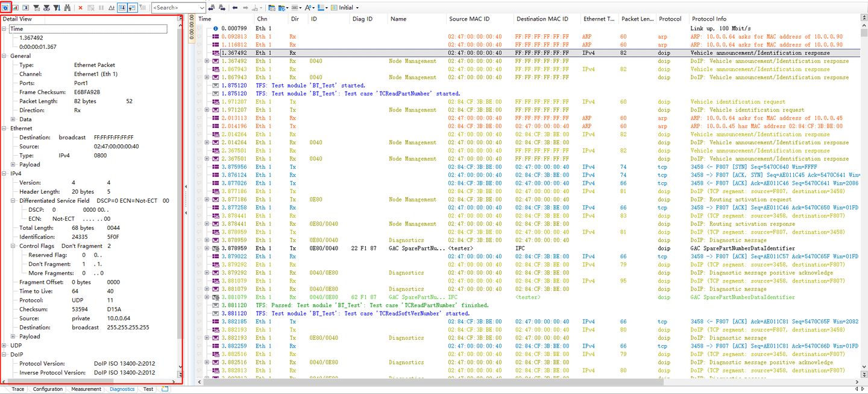Click the Detail View horizontal scrollbar

[60, 381]
